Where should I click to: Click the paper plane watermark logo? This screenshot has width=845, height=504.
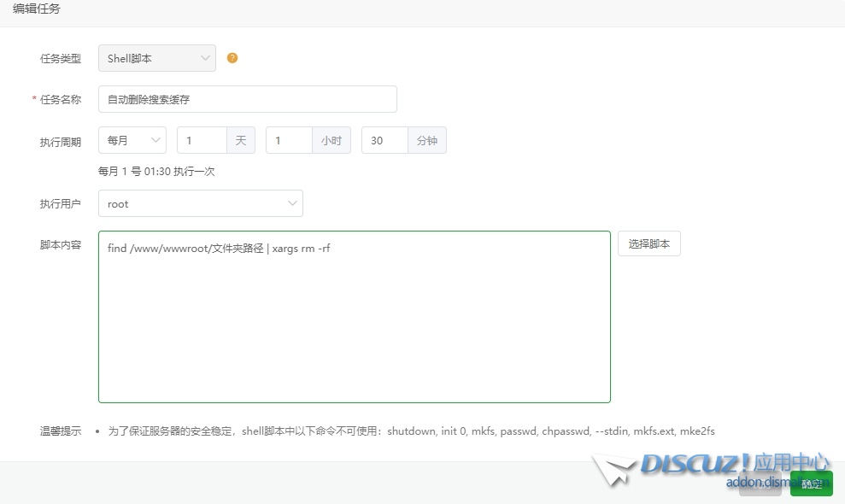(x=613, y=469)
